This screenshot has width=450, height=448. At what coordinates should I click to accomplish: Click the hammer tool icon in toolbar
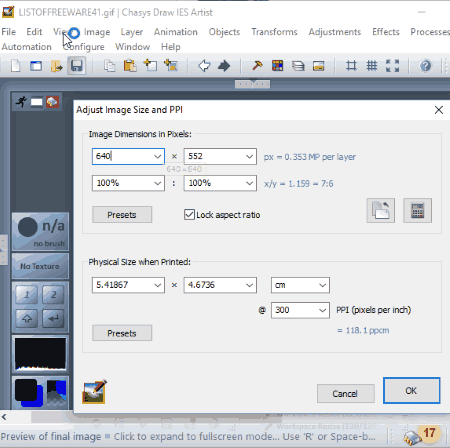click(x=257, y=66)
